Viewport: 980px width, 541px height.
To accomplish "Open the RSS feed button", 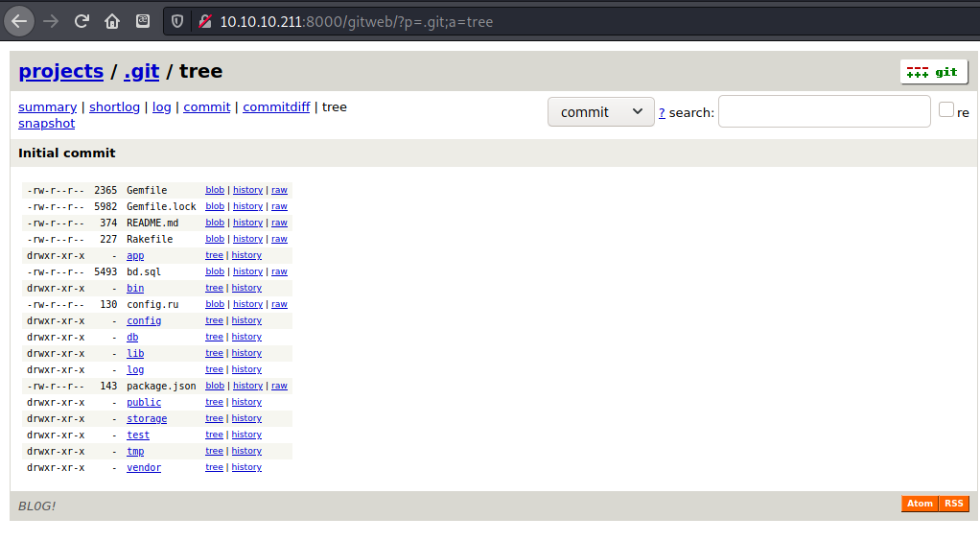I will pos(954,504).
